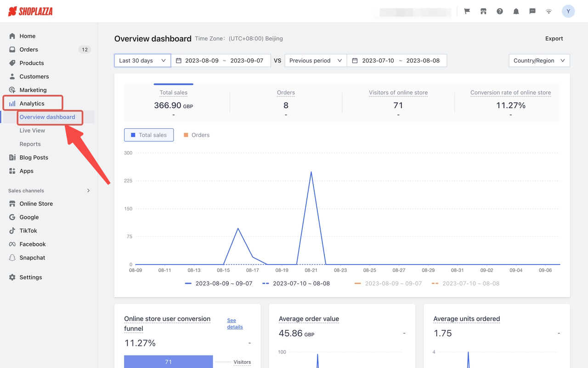Select the Visitors of online store metric
The width and height of the screenshot is (588, 368).
[x=398, y=102]
